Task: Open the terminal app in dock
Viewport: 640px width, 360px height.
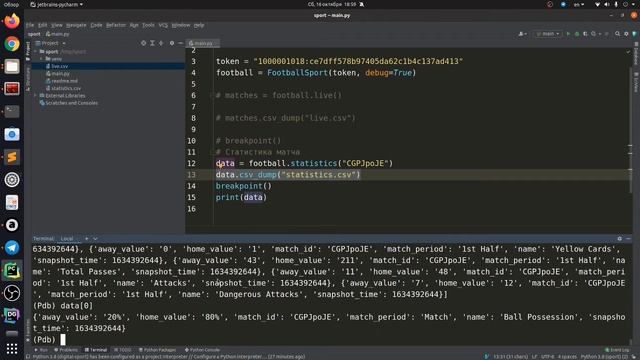Action: [12, 111]
